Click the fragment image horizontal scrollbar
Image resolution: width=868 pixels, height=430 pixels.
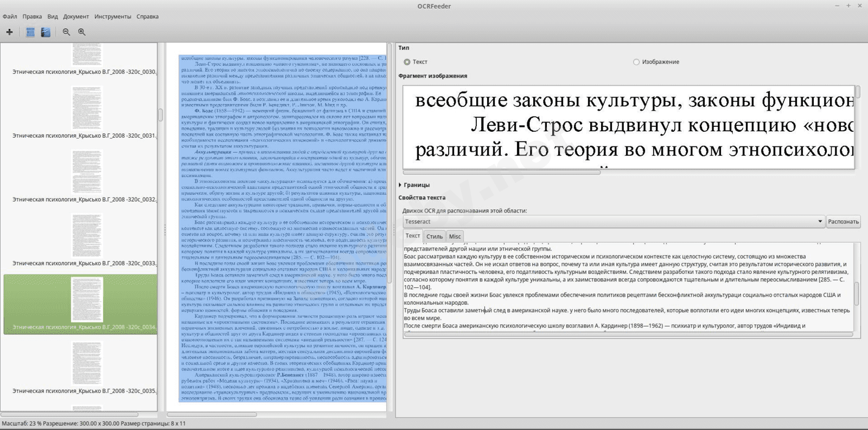click(x=502, y=172)
